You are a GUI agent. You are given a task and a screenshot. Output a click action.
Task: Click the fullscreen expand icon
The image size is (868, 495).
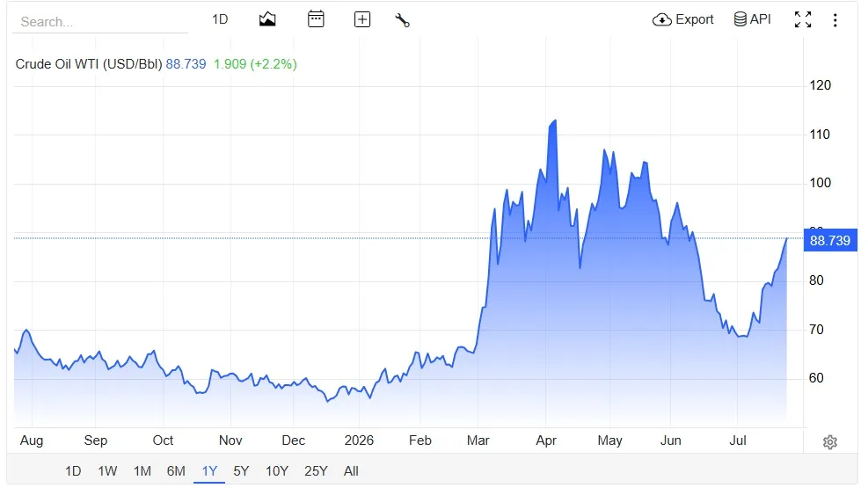click(803, 19)
